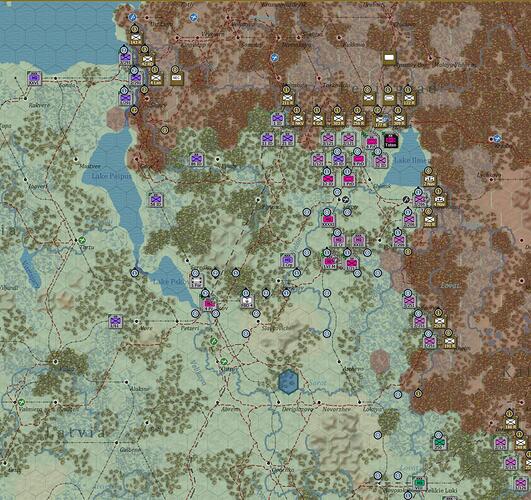
Task: Select the purple HQ counter north of Rakvere
Action: pos(34,78)
